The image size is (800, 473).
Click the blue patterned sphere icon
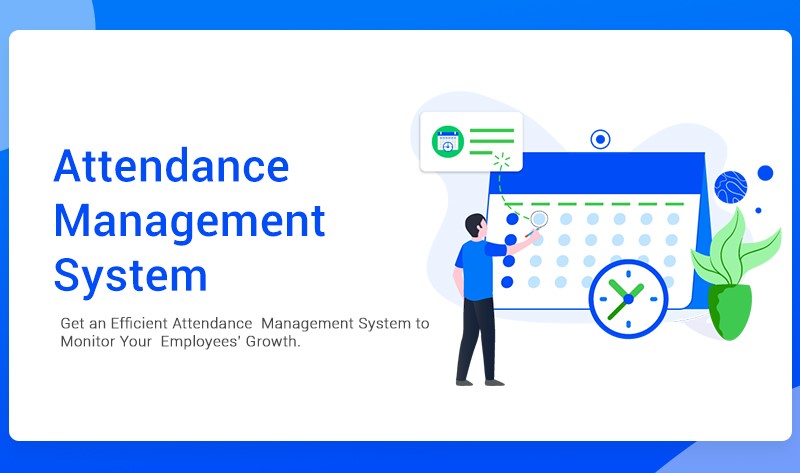(731, 187)
